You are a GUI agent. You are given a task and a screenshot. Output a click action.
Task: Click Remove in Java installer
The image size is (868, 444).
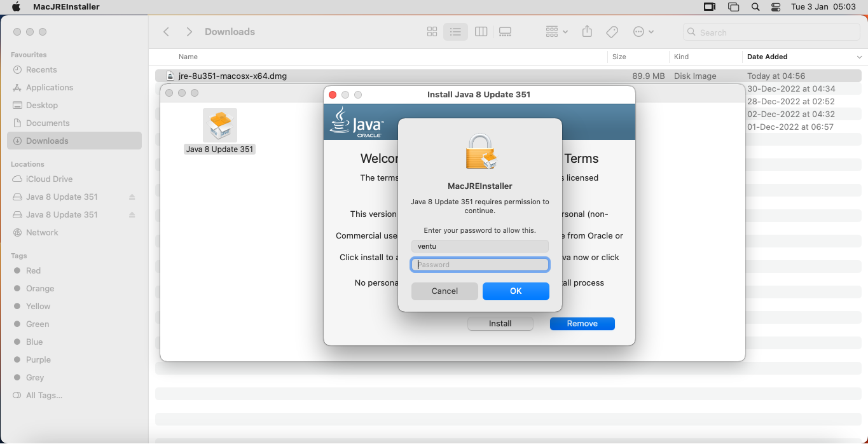pyautogui.click(x=582, y=324)
